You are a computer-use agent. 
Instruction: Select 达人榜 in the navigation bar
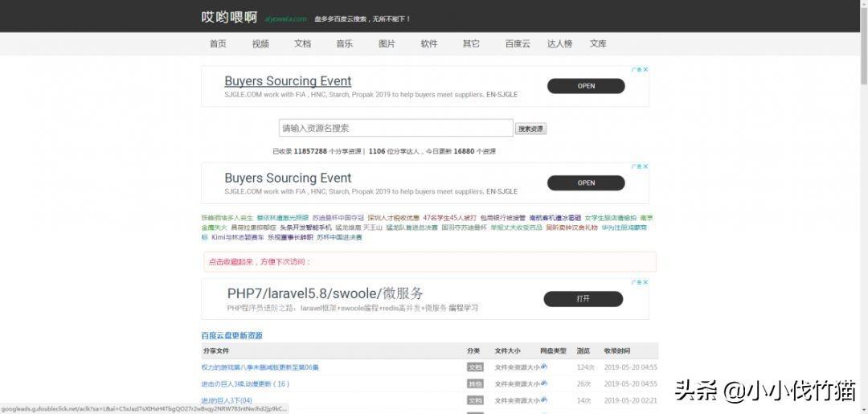[559, 44]
